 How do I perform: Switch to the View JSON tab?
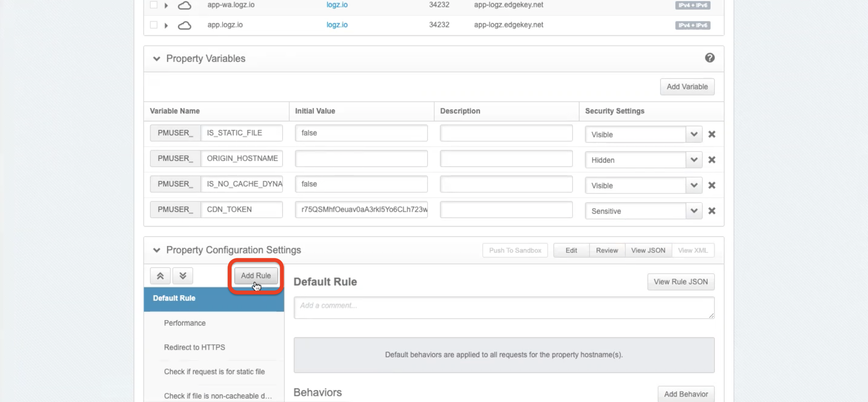tap(648, 250)
